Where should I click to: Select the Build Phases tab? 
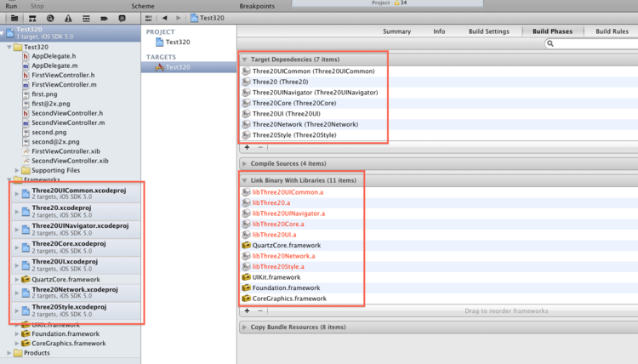pyautogui.click(x=553, y=31)
